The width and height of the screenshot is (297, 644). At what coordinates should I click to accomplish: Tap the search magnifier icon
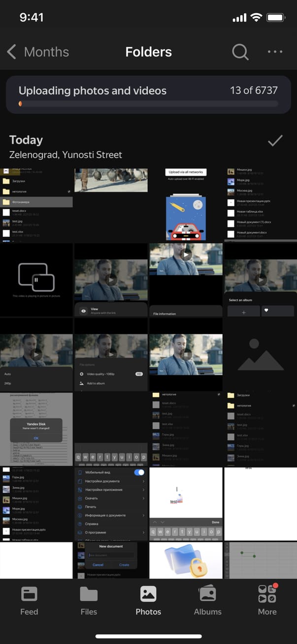click(240, 52)
